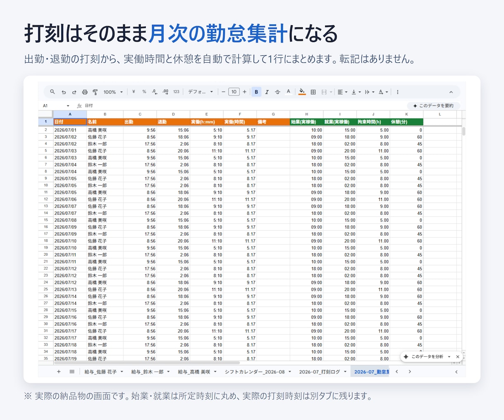Open the all sheets list icon

[72, 372]
